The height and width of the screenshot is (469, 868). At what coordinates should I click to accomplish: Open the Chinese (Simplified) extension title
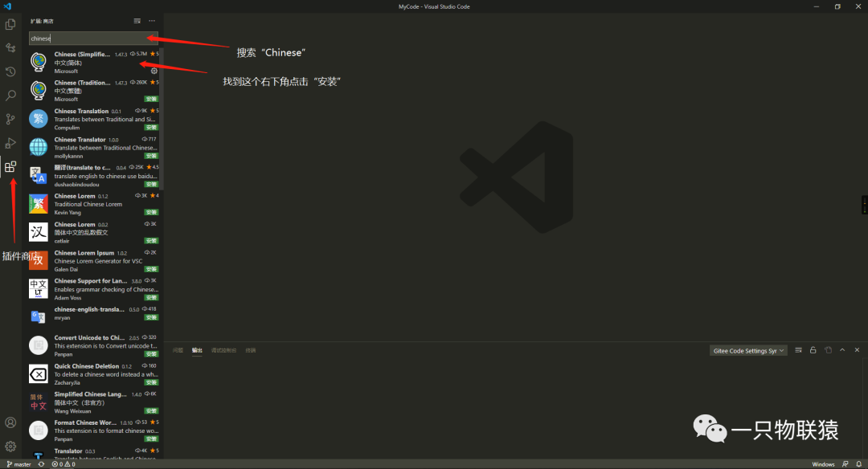[x=82, y=54]
